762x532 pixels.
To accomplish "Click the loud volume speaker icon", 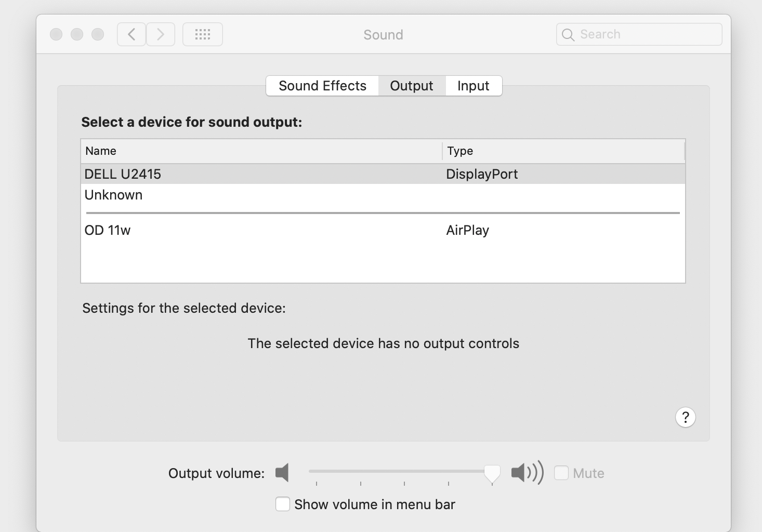I will coord(527,473).
